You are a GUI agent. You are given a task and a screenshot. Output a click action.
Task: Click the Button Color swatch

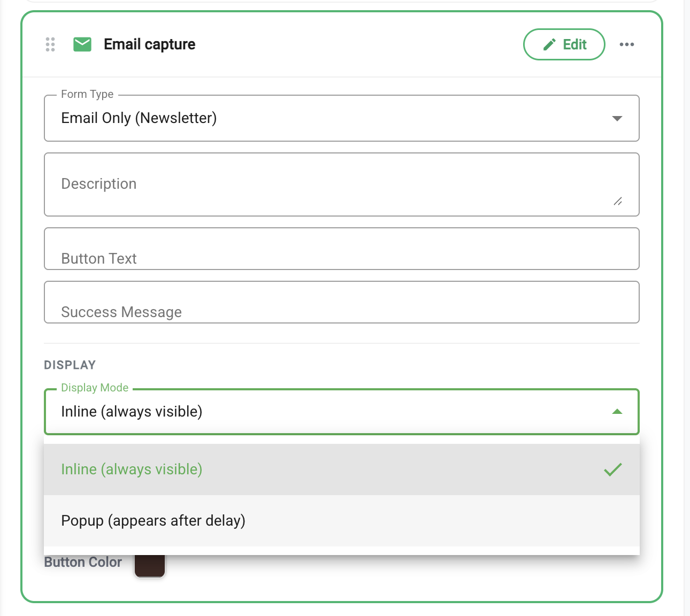coord(150,564)
